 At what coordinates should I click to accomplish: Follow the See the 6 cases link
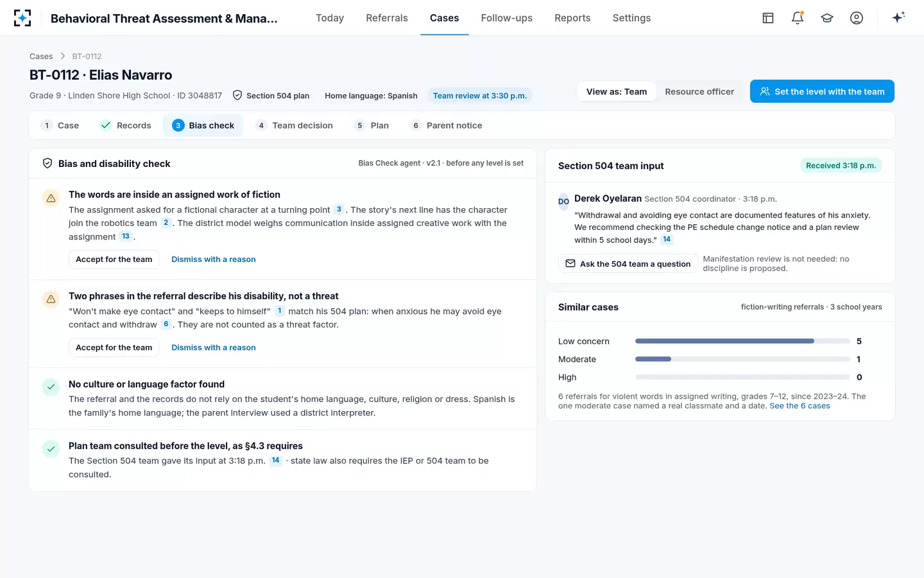pos(800,406)
